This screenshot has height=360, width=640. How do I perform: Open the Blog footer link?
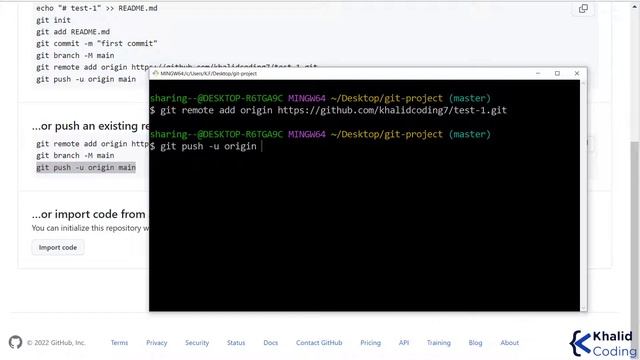pyautogui.click(x=475, y=343)
